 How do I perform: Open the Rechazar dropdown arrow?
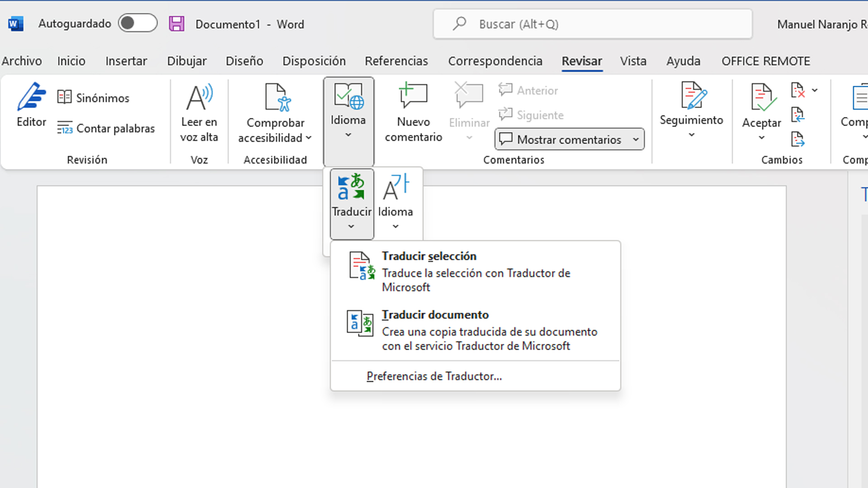pyautogui.click(x=815, y=90)
